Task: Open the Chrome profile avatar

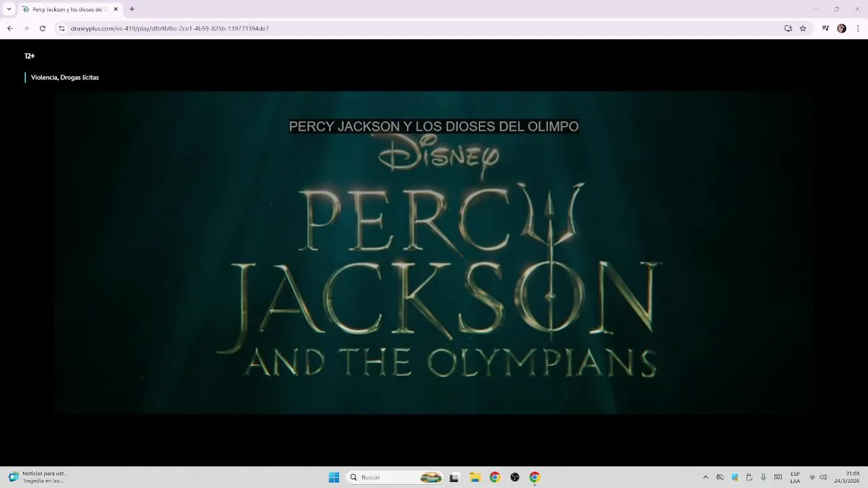Action: [842, 28]
